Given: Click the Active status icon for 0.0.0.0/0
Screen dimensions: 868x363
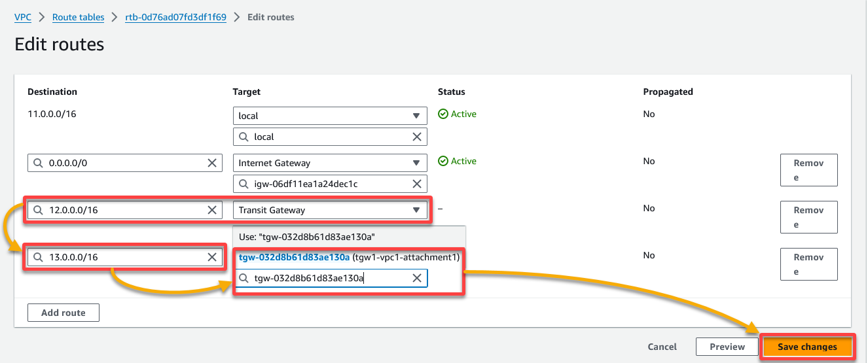Looking at the screenshot, I should 443,161.
